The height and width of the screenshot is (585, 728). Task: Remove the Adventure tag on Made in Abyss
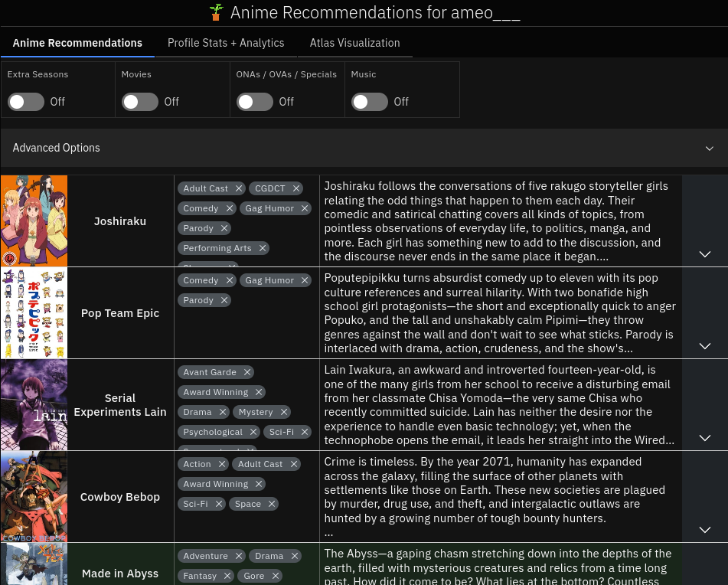click(x=239, y=556)
